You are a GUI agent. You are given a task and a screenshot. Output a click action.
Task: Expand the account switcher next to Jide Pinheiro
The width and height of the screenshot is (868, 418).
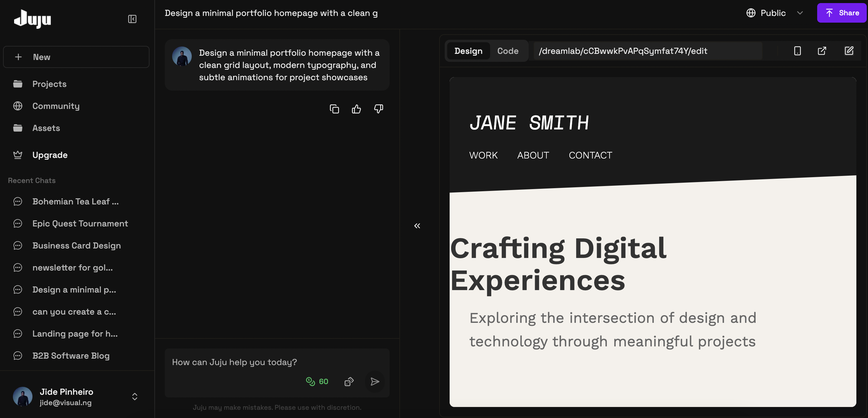pos(134,397)
